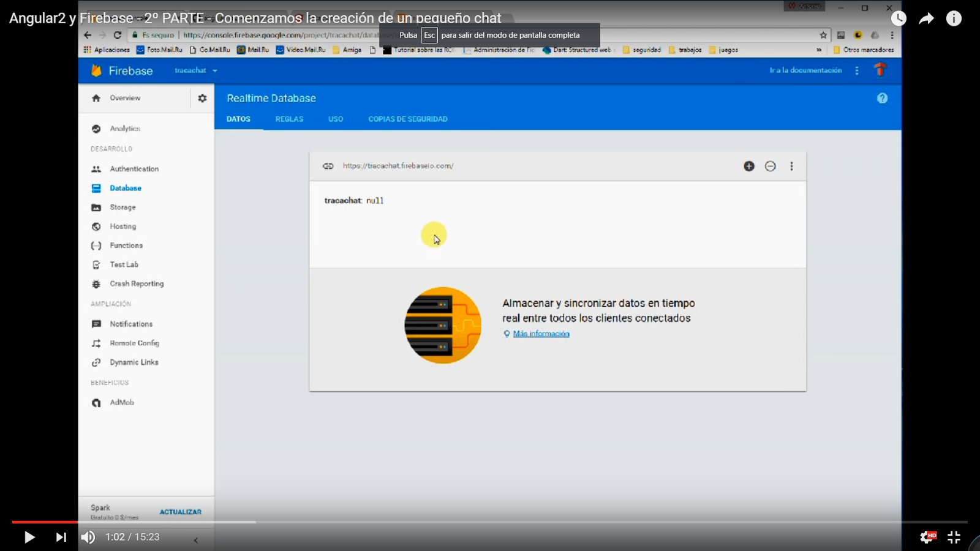The image size is (980, 551).
Task: Open the COPIAS DE SEGURIDAD tab
Action: point(408,119)
